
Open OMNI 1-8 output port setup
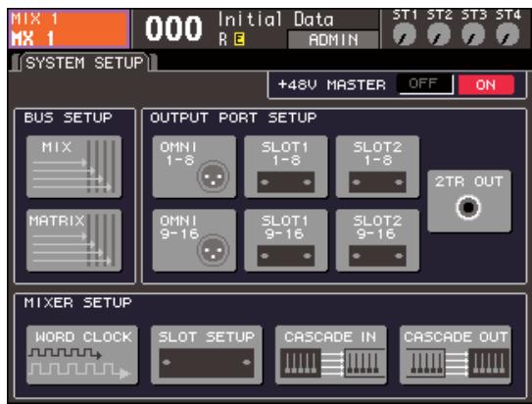click(x=194, y=167)
